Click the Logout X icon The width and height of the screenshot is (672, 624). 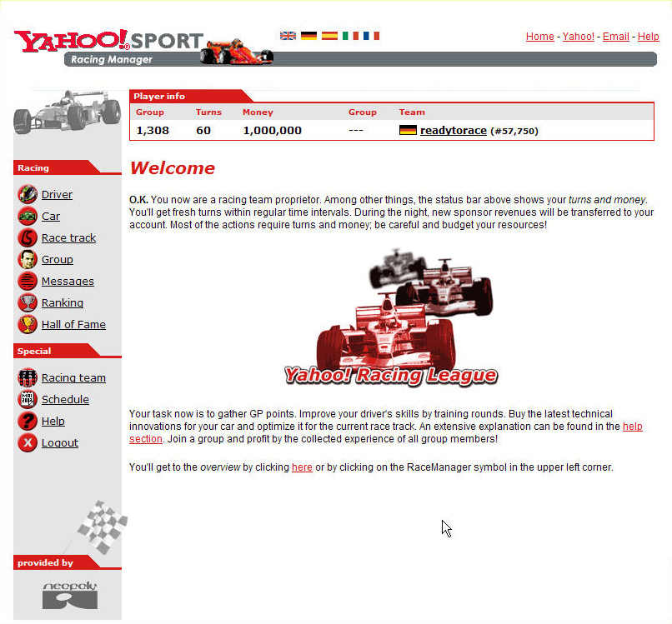tap(28, 442)
